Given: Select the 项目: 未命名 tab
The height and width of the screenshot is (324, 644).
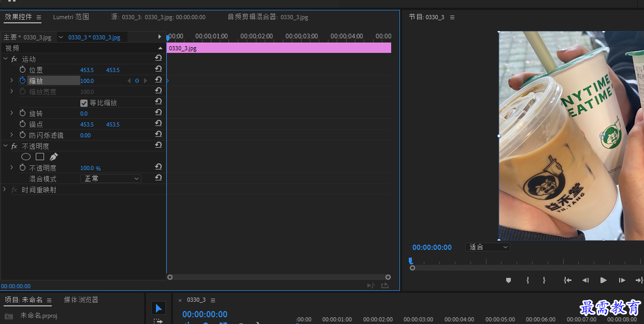Looking at the screenshot, I should 24,300.
